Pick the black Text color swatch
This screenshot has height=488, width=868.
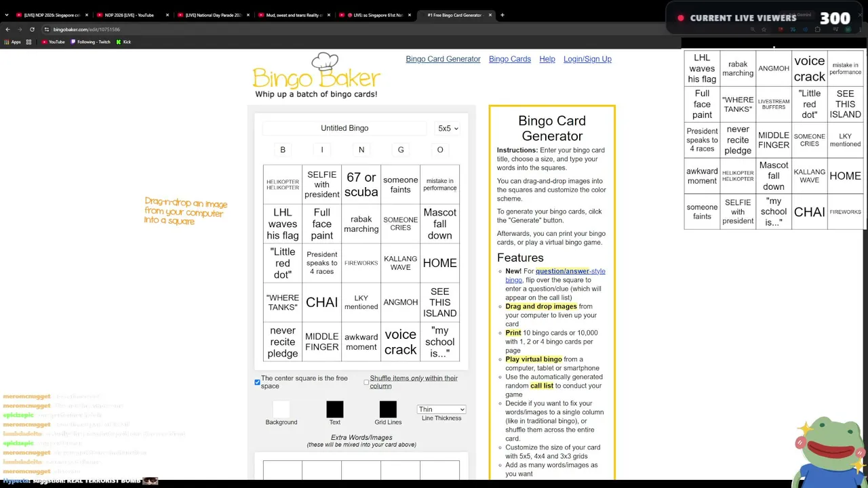[x=335, y=409]
